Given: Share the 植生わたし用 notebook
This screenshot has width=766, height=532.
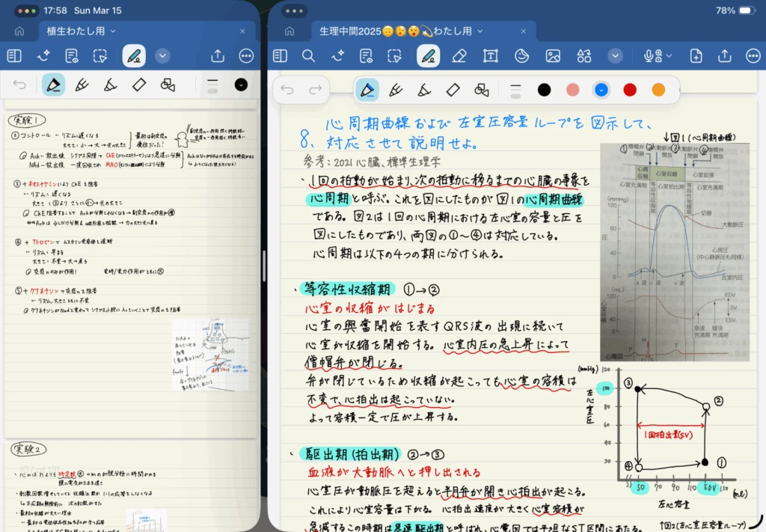Looking at the screenshot, I should (218, 55).
